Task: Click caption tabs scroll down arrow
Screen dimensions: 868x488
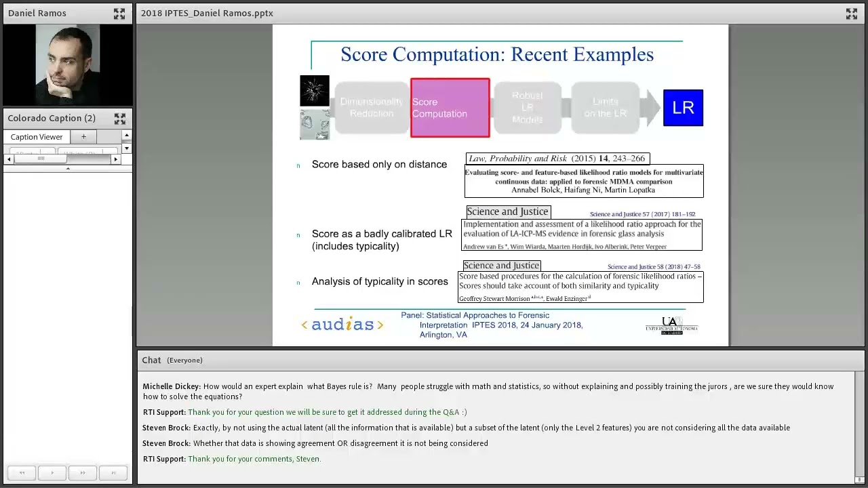Action: tap(126, 148)
